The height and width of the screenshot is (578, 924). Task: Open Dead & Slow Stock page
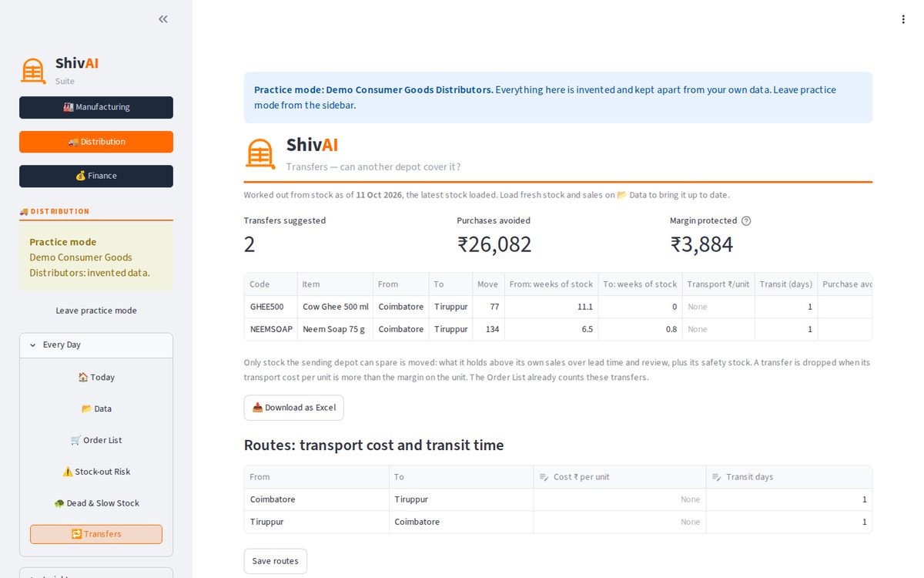(96, 503)
